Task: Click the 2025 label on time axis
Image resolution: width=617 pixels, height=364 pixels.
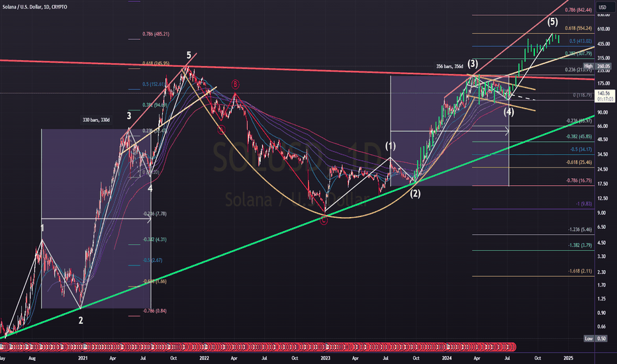Action: [x=568, y=359]
